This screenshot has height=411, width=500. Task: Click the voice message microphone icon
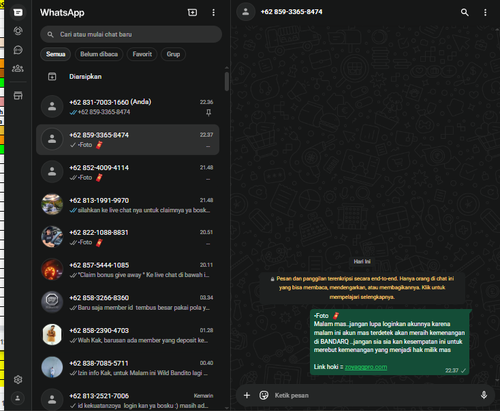point(484,395)
